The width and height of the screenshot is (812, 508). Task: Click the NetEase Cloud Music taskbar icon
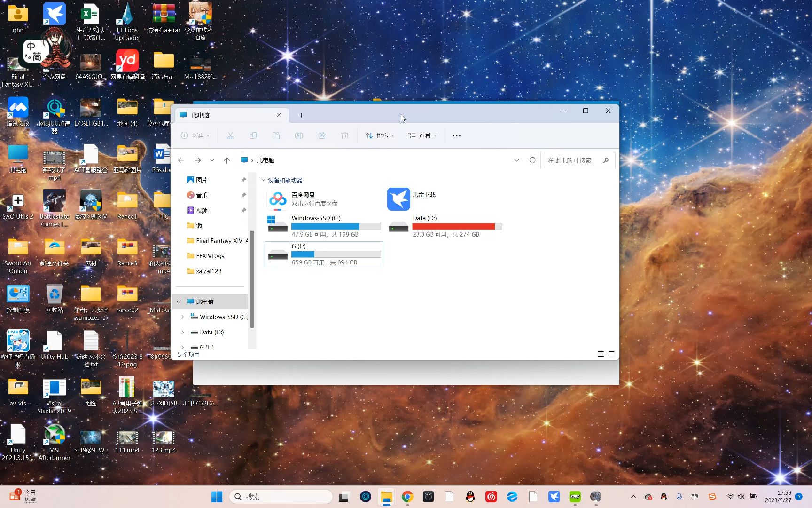point(491,497)
